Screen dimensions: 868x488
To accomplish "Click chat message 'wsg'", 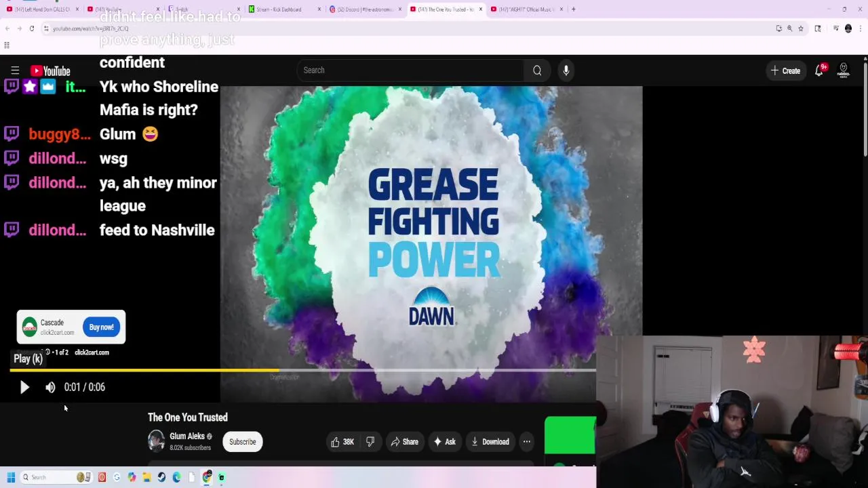I will tap(113, 159).
